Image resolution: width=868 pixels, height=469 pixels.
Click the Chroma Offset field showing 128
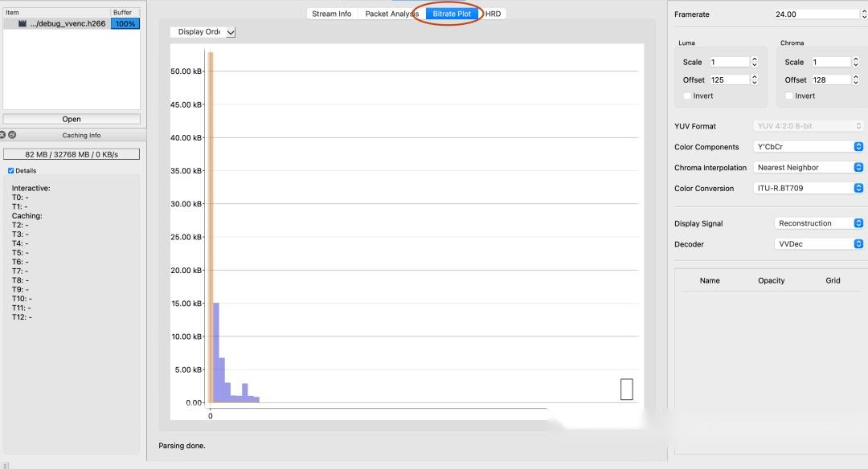tap(831, 80)
